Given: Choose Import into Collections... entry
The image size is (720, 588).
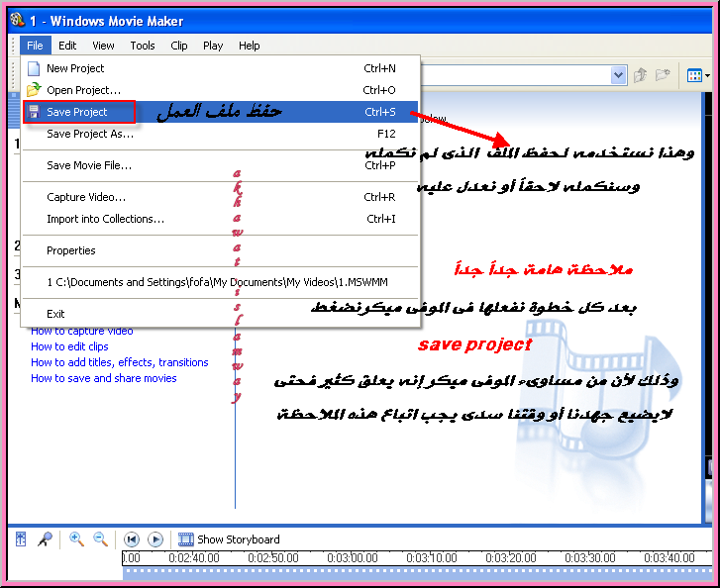Looking at the screenshot, I should (221, 219).
